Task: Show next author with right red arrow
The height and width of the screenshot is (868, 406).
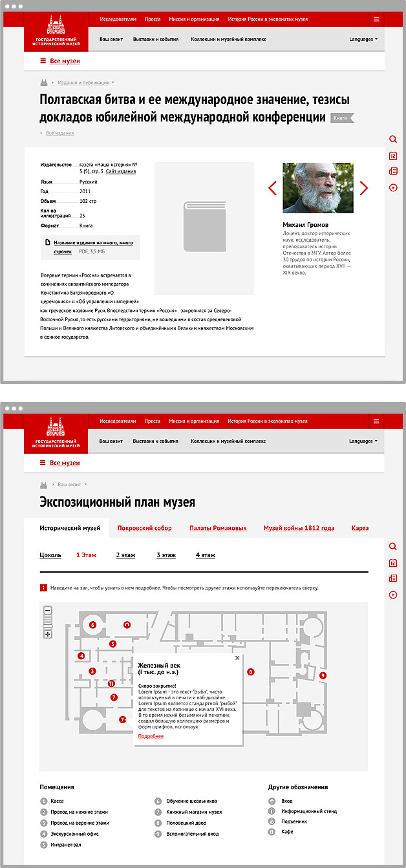Action: (364, 188)
